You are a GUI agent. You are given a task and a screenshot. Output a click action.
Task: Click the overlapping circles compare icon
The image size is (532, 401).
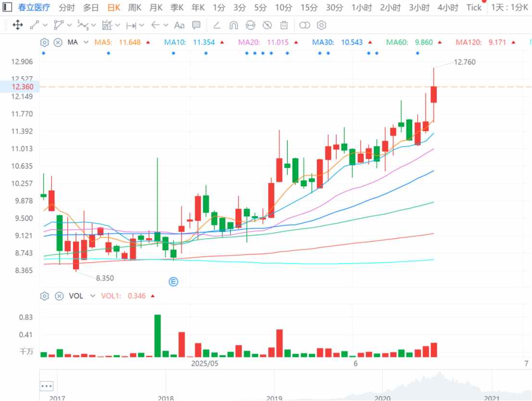tap(305, 25)
